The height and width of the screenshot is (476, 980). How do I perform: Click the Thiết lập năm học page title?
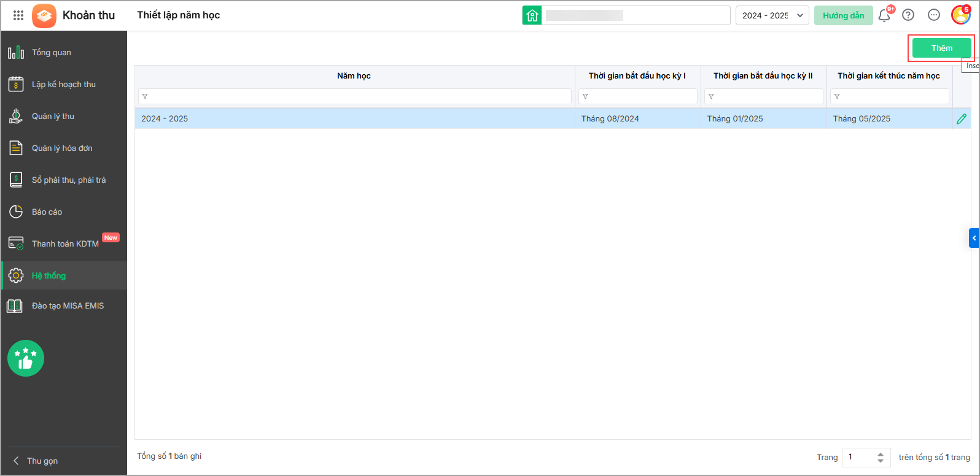(x=179, y=15)
